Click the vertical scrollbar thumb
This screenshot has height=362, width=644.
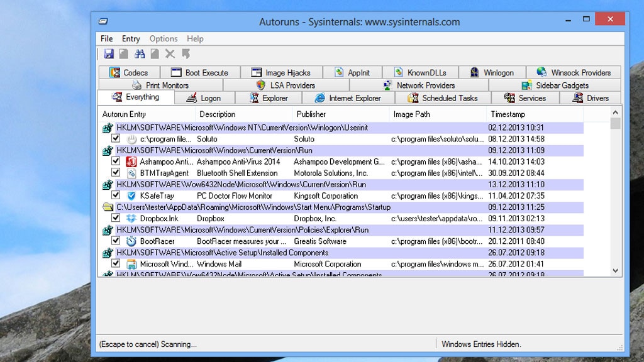(x=615, y=124)
